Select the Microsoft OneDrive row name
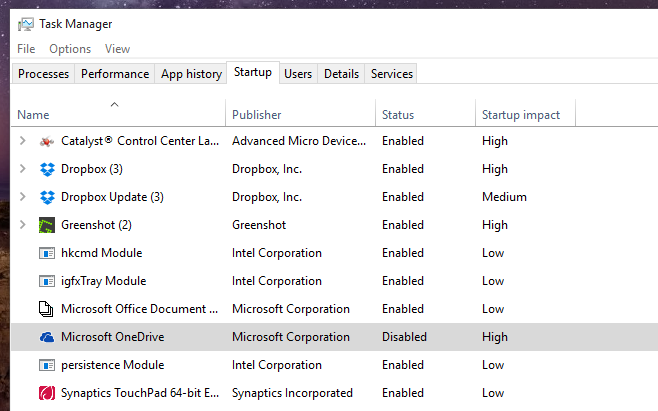This screenshot has height=411, width=658. 112,337
